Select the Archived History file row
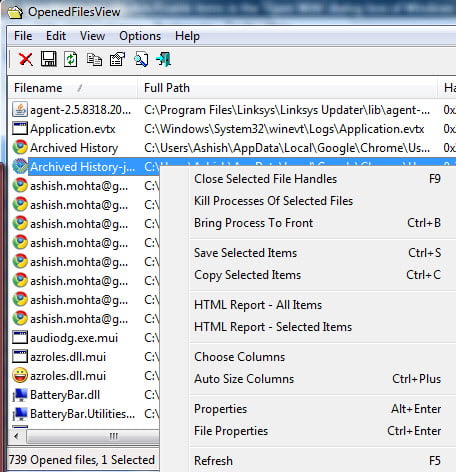Viewport: 456px width, 472px height. pyautogui.click(x=232, y=147)
